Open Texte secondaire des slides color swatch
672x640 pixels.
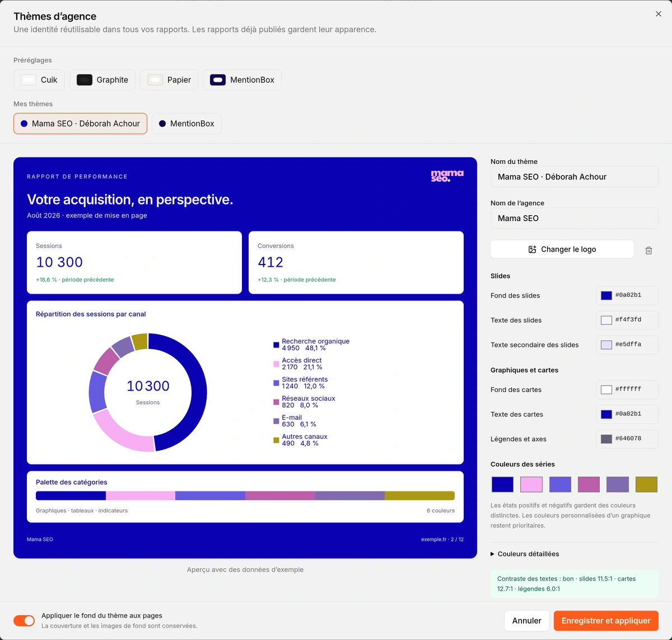tap(606, 345)
